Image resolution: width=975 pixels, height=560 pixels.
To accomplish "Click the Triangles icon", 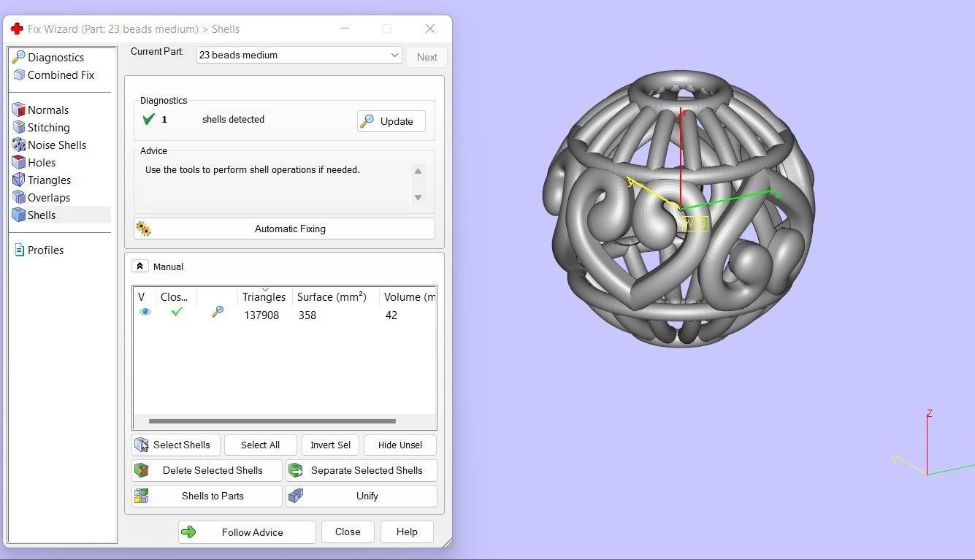I will pos(19,180).
